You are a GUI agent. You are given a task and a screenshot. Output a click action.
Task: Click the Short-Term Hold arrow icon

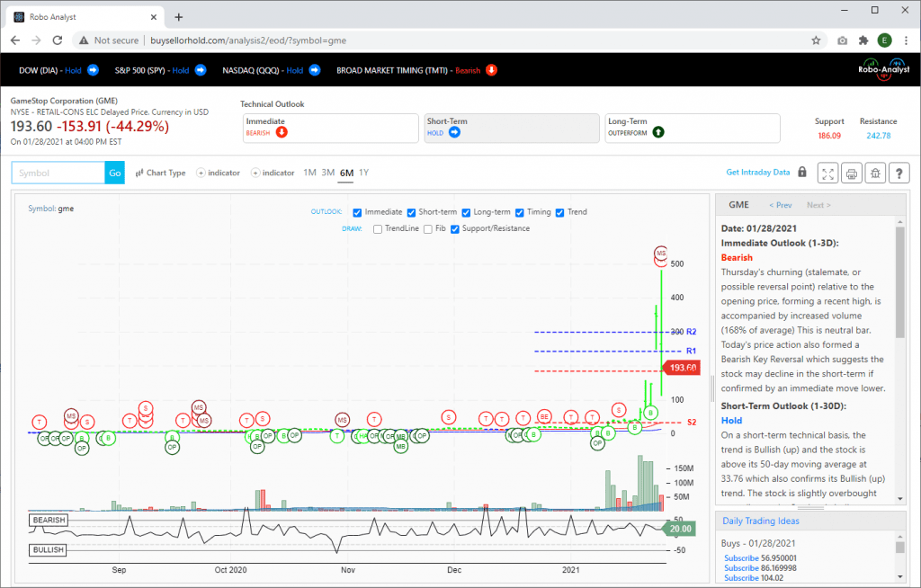(x=454, y=132)
